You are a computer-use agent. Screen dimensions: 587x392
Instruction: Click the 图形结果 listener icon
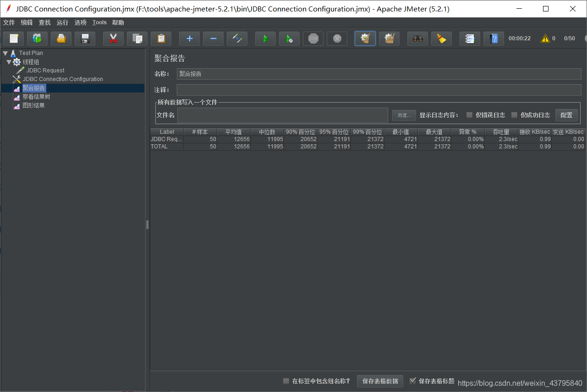click(17, 106)
